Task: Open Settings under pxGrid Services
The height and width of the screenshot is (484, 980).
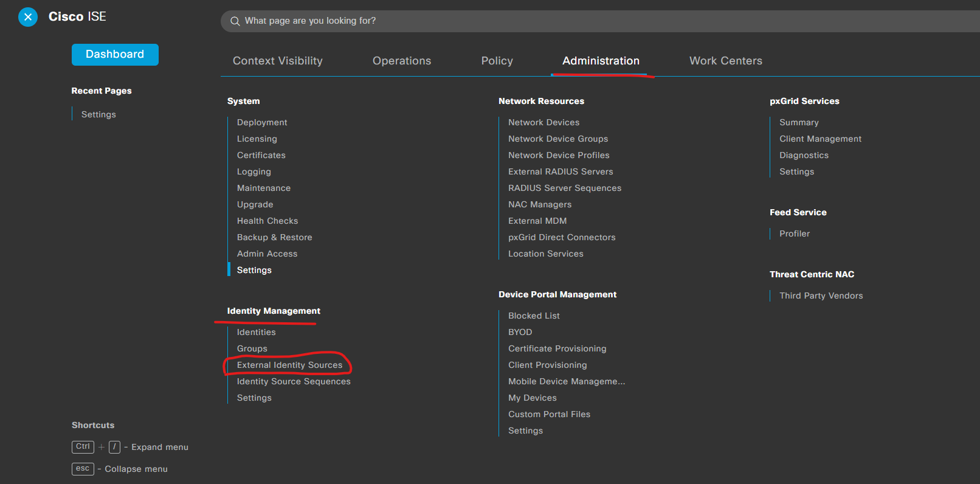Action: [797, 171]
